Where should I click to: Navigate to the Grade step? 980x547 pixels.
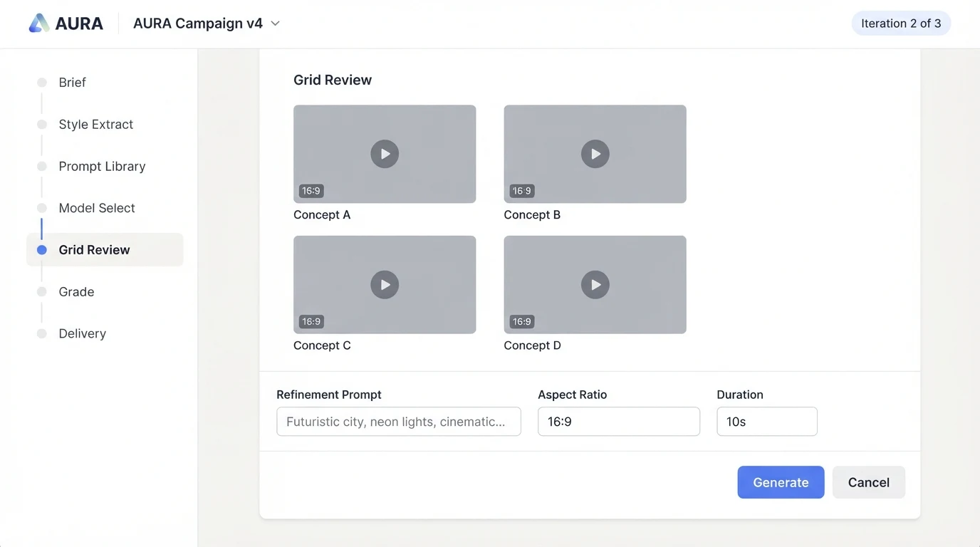click(x=76, y=292)
